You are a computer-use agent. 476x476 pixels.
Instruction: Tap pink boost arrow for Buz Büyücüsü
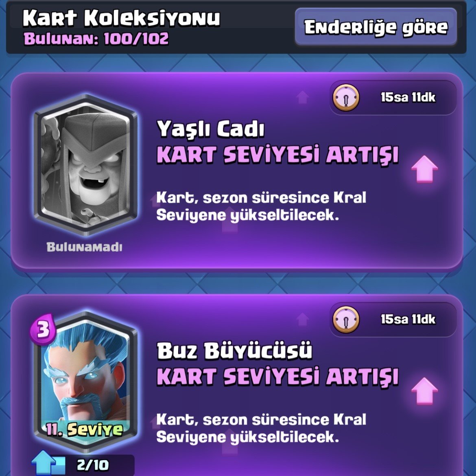(x=424, y=391)
